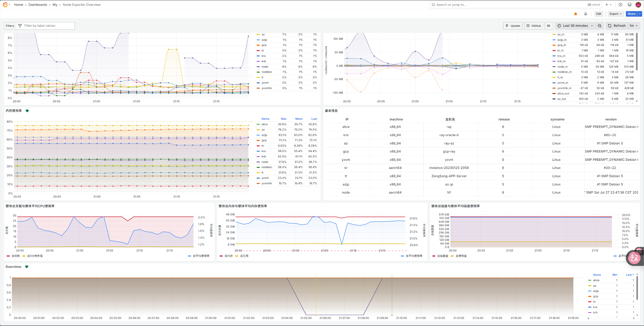
Task: Go to Dashboards in breadcrumb
Action: 38,5
